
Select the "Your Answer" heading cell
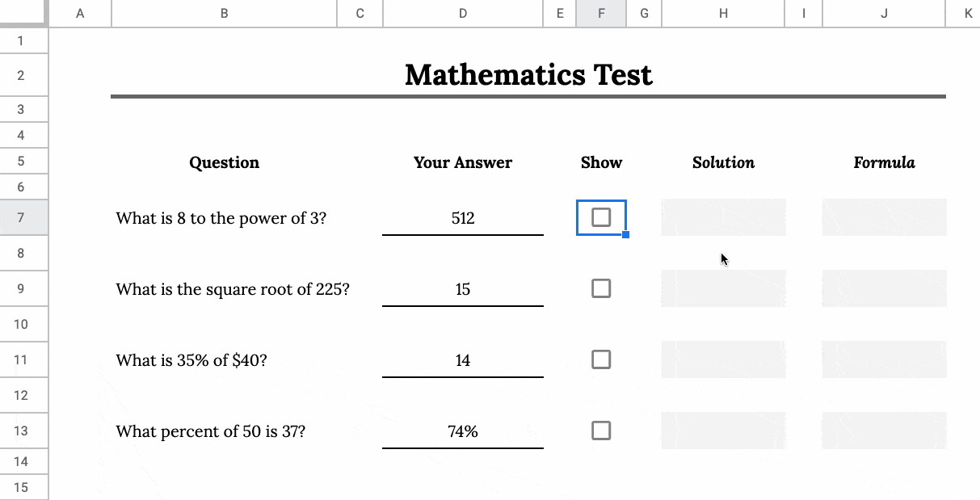462,162
